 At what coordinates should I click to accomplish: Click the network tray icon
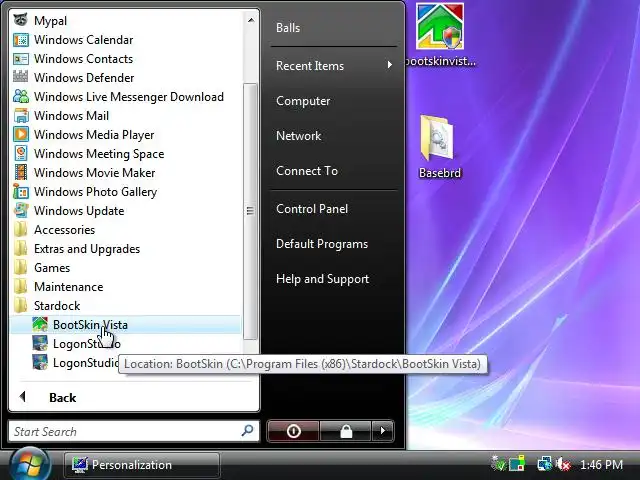click(544, 464)
